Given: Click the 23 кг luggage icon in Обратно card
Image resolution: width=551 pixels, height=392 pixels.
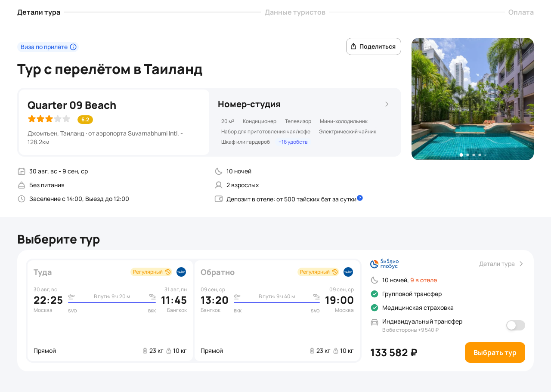Looking at the screenshot, I should [x=312, y=351].
